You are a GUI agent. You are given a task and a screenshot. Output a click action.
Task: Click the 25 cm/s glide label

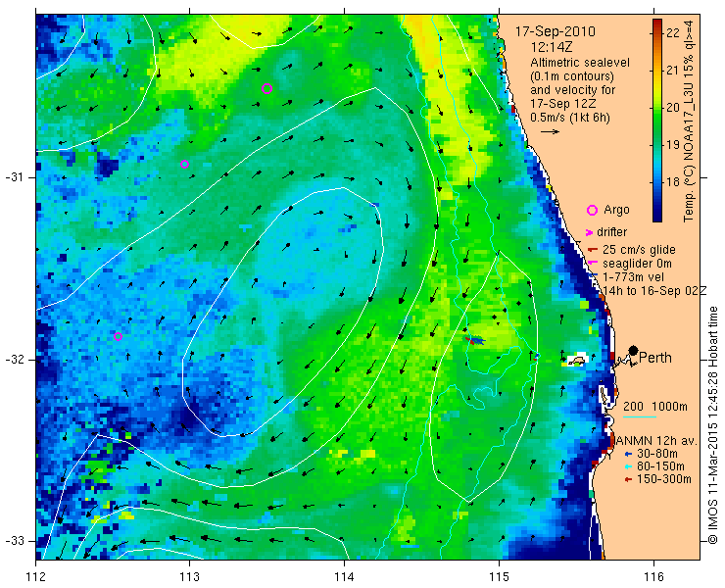click(639, 250)
